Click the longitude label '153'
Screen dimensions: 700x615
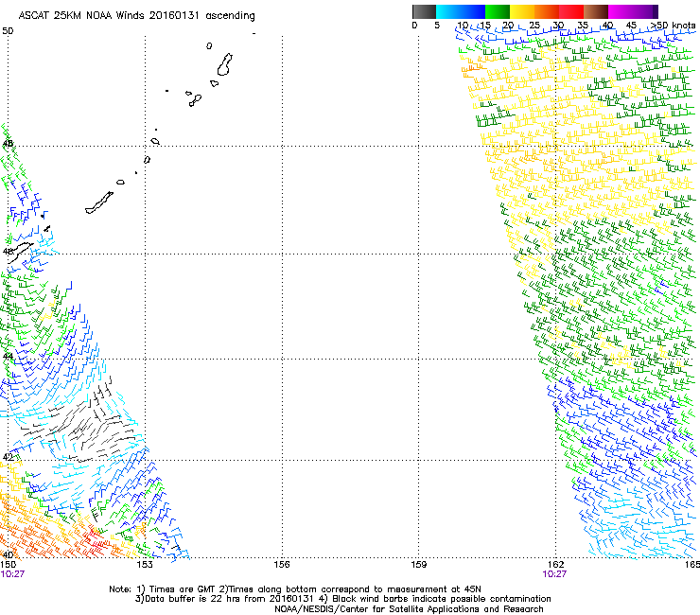point(145,565)
